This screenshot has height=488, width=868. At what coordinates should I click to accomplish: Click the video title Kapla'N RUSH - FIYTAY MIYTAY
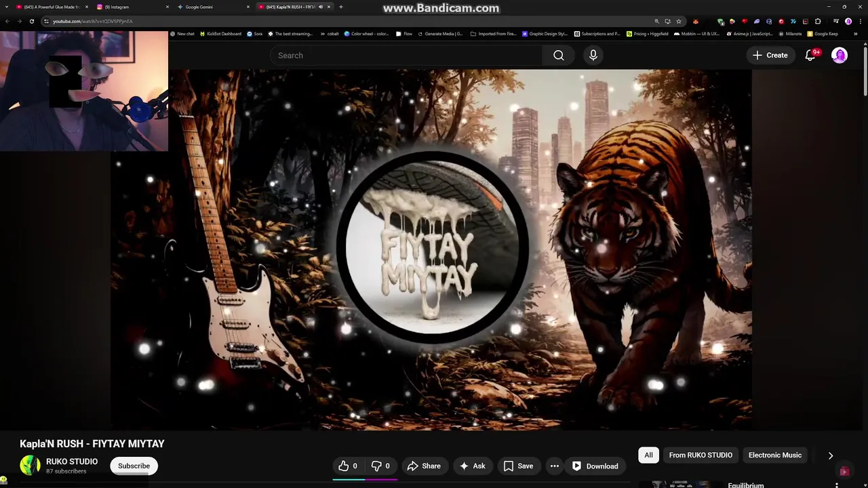92,444
